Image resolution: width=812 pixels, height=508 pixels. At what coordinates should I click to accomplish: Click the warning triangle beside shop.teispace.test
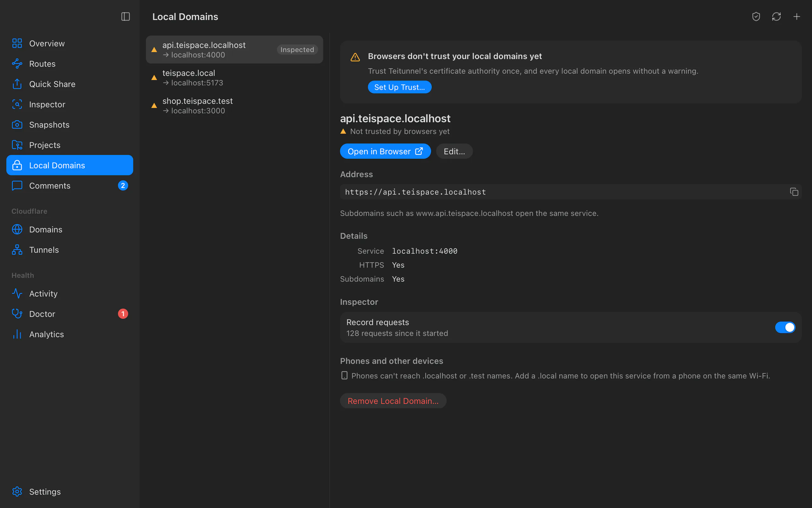(x=154, y=105)
